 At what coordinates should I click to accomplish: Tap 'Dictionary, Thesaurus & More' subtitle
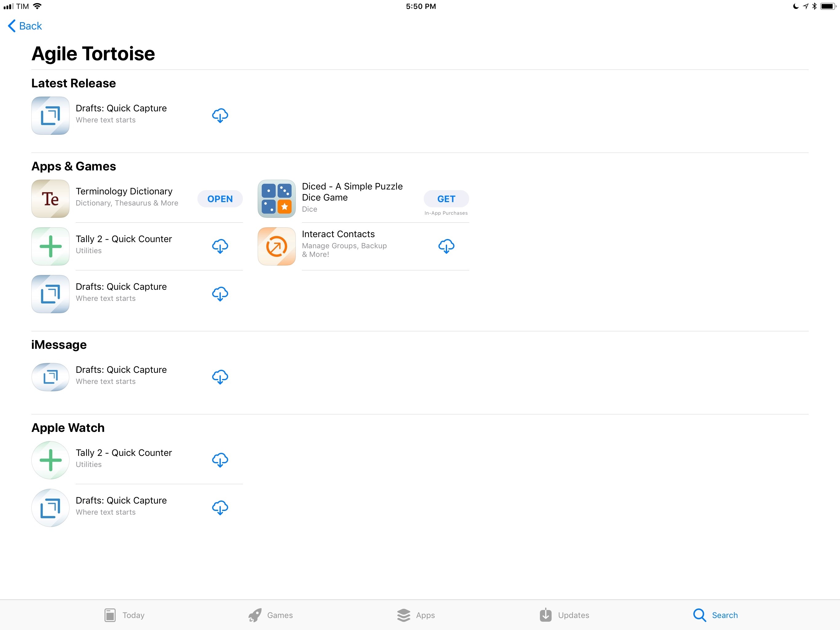pyautogui.click(x=127, y=203)
